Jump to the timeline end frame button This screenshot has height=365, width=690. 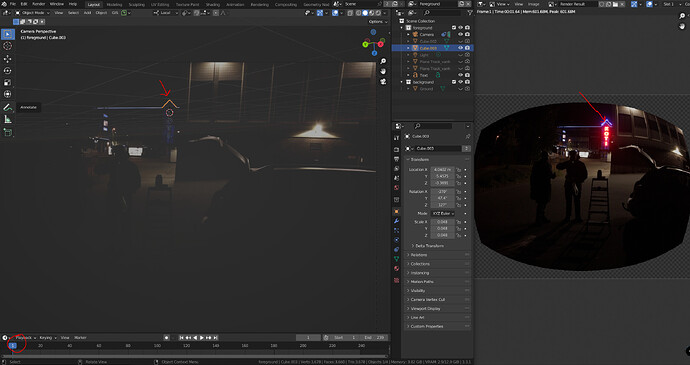(x=216, y=338)
